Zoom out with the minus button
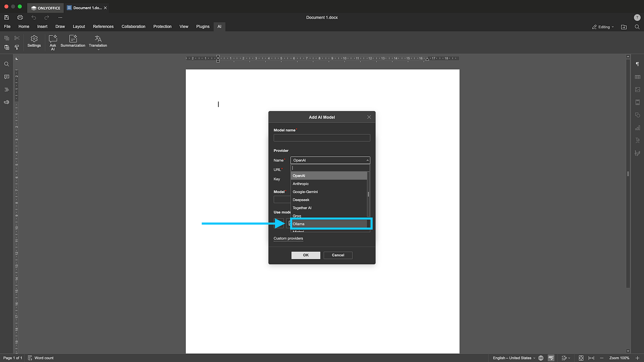 click(x=602, y=358)
